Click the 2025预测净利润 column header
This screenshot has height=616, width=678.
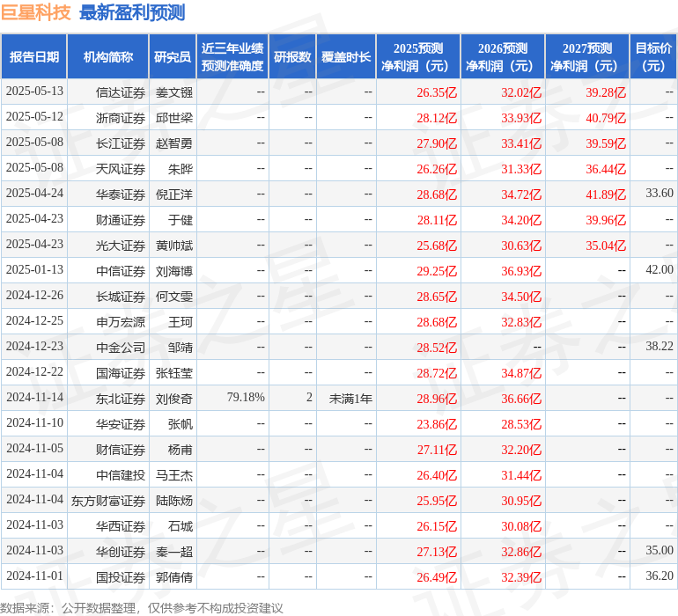418,57
